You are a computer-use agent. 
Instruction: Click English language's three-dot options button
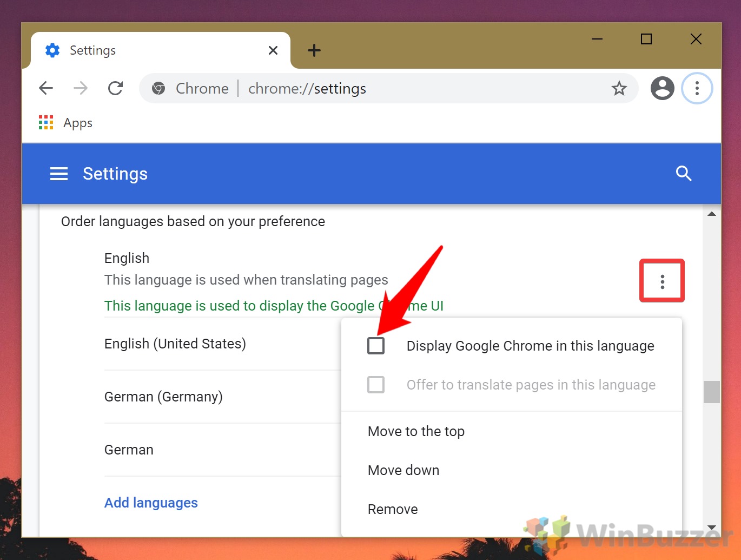tap(662, 281)
